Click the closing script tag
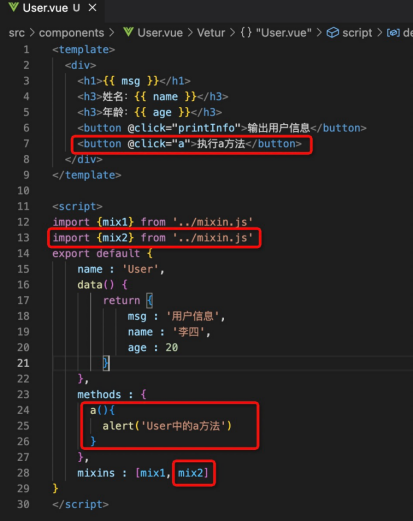Viewport: 413px width, 521px height. tap(80, 504)
